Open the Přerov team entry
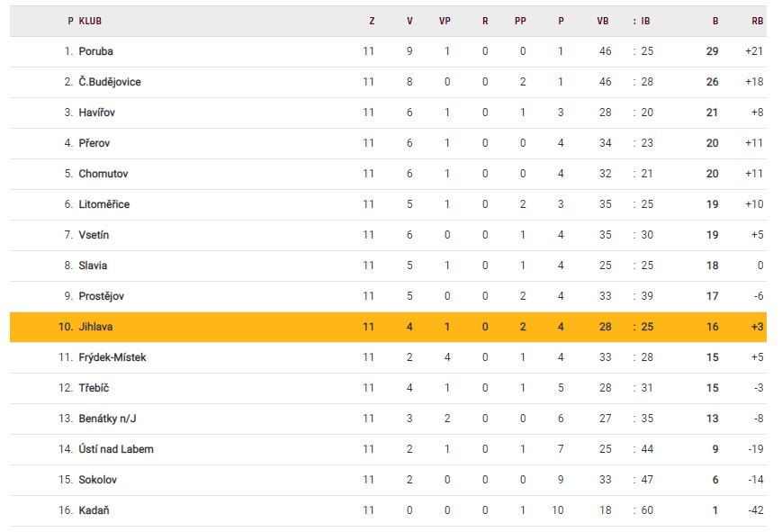This screenshot has height=532, width=782. click(x=94, y=143)
